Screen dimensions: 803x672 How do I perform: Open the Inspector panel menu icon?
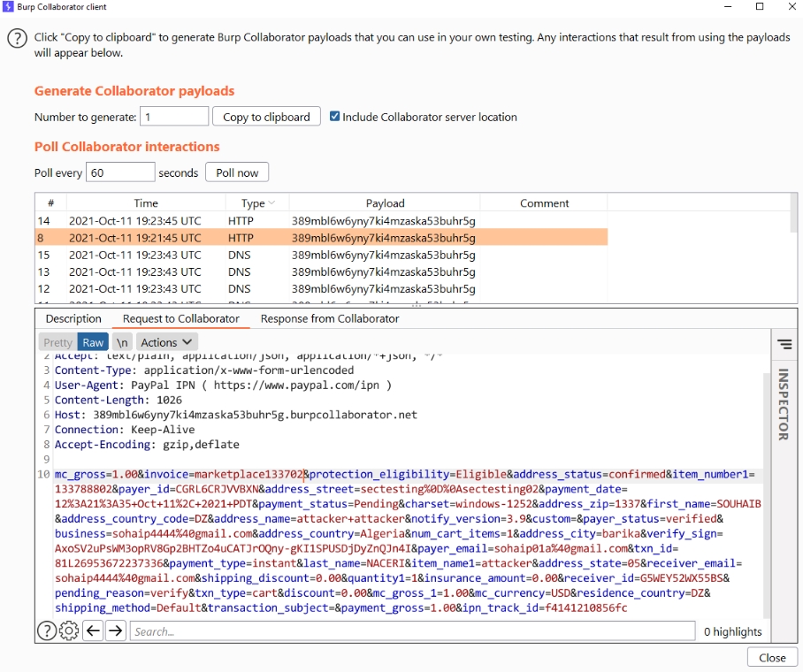click(784, 344)
